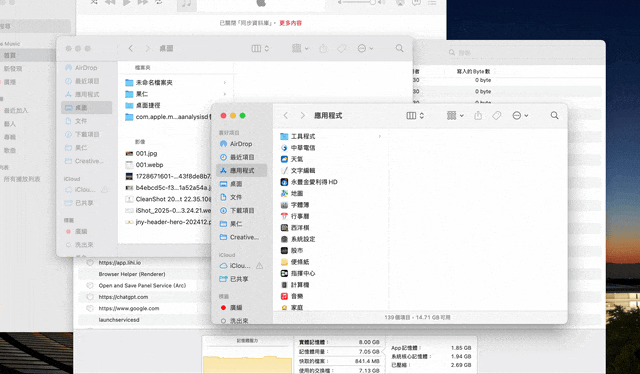Viewport: 640px width, 374px height.
Task: Open the view mode switcher in 桌面 window
Action: [260, 49]
